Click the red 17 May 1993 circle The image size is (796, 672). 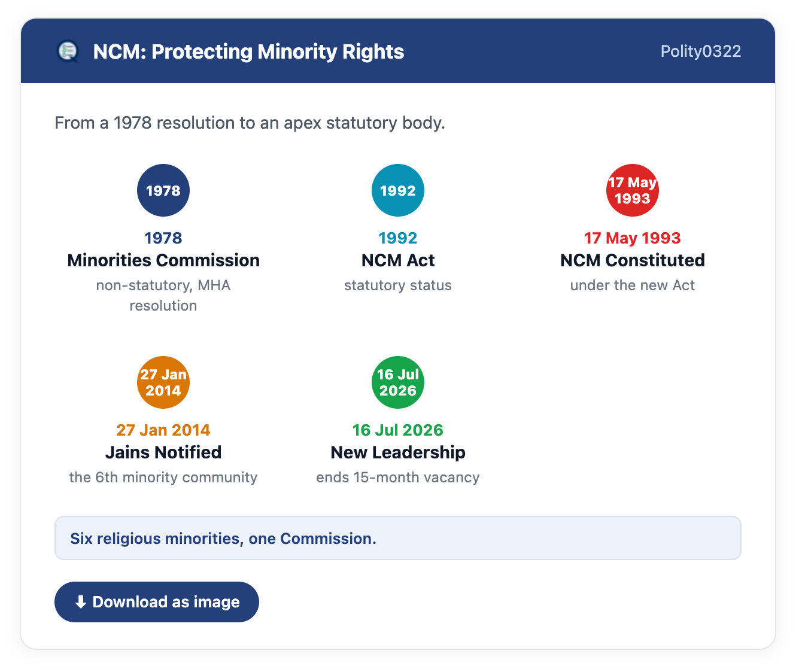(x=633, y=190)
